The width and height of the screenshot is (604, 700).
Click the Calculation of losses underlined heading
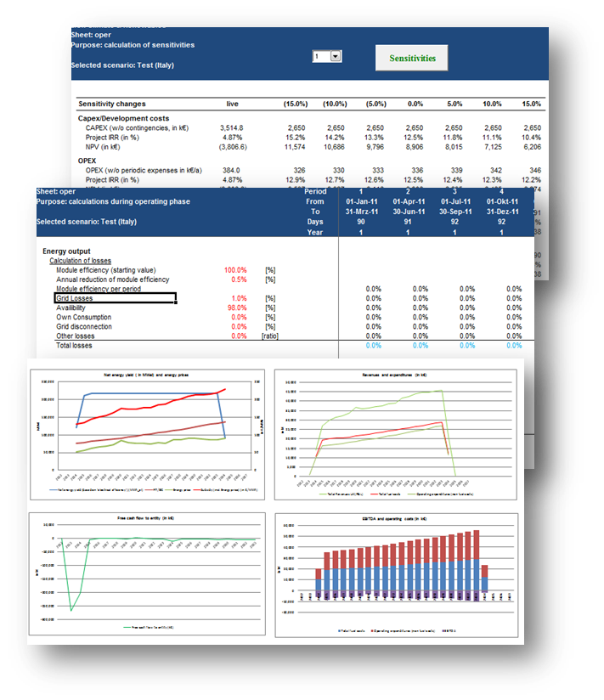89,260
